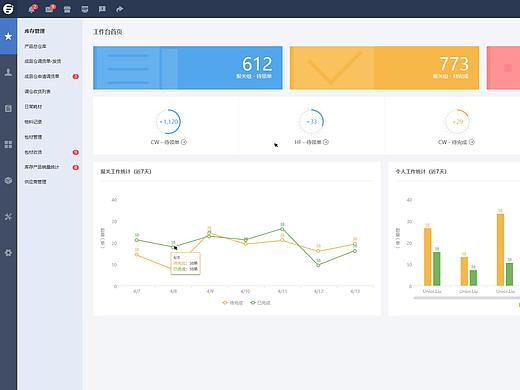
Task: Open the bell notifications icon
Action: (x=32, y=9)
